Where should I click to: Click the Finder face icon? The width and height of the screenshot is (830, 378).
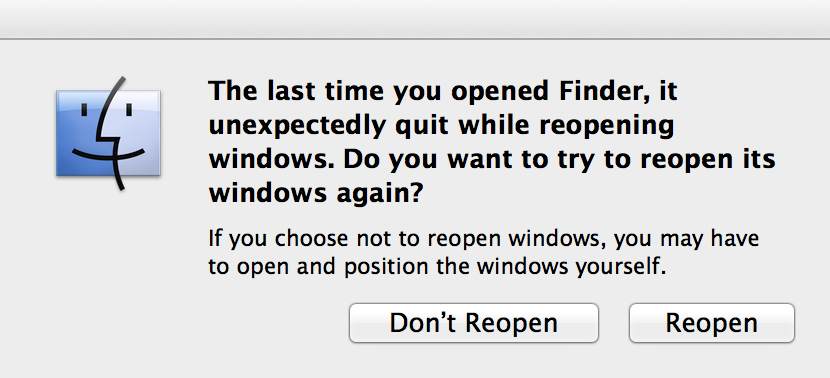[108, 133]
